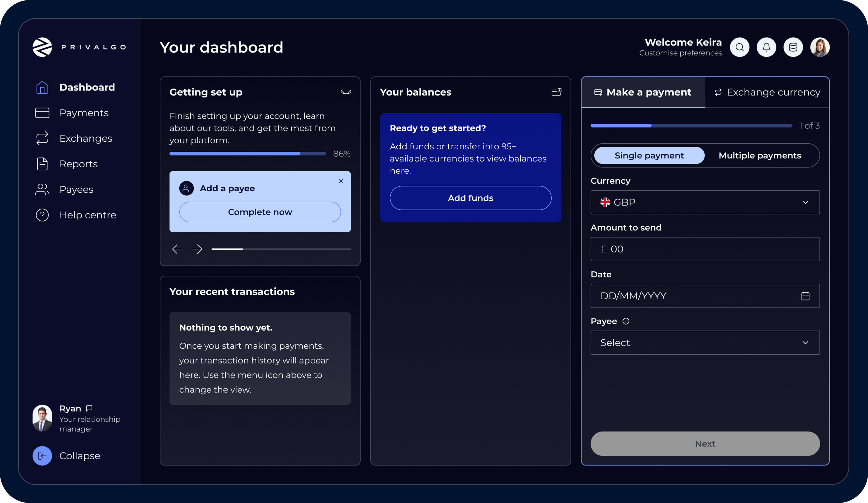
Task: Select Single payment mode
Action: [649, 155]
